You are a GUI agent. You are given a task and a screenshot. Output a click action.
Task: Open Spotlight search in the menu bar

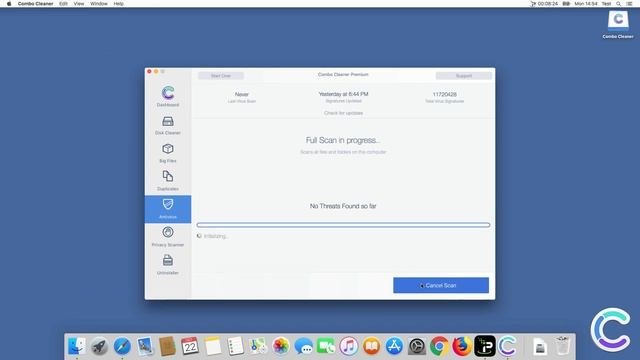(x=619, y=4)
